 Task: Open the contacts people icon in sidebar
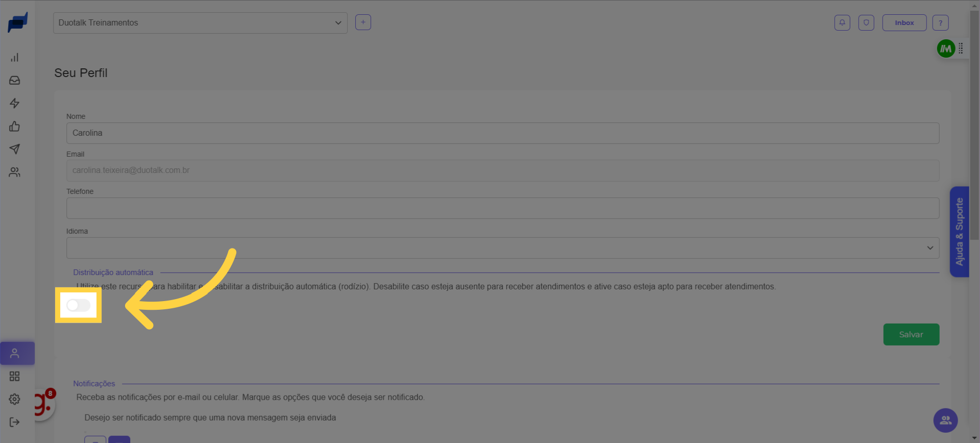tap(14, 173)
